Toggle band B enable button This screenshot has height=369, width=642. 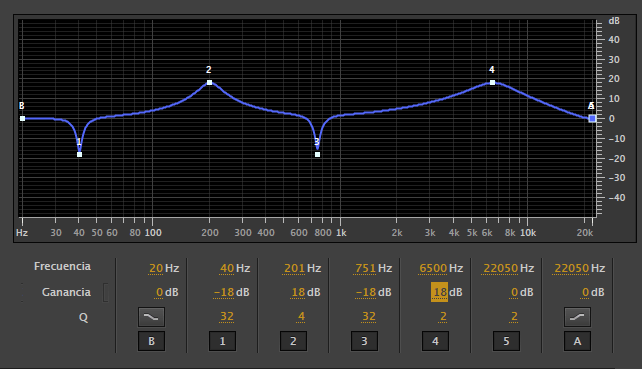pyautogui.click(x=151, y=341)
